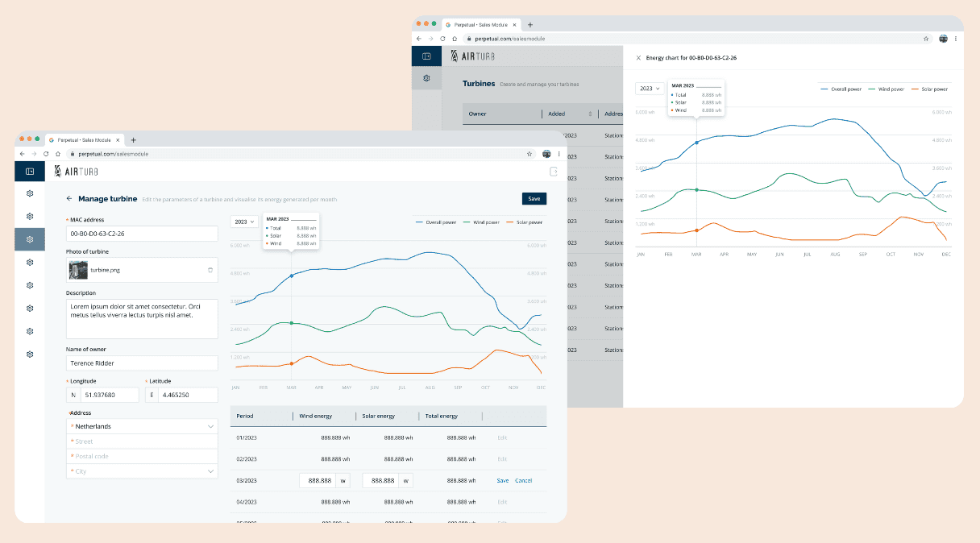Open the highlighted settings gear in front sidebar
980x543 pixels.
[30, 239]
